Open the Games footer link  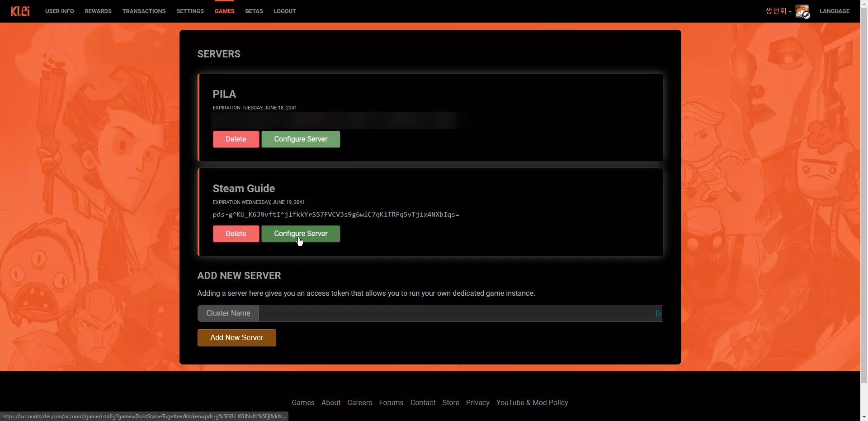point(303,403)
